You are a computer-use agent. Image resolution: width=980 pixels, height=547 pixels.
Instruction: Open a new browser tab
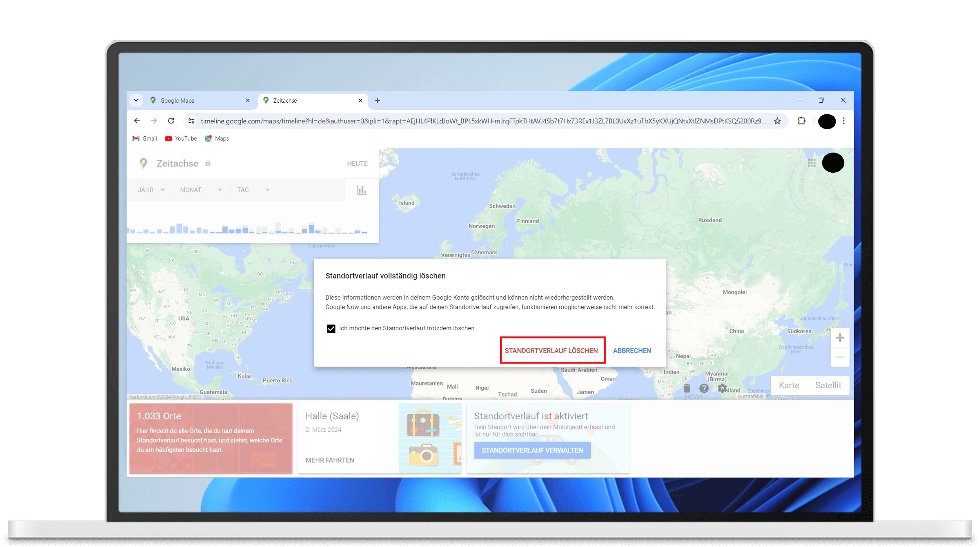click(377, 101)
